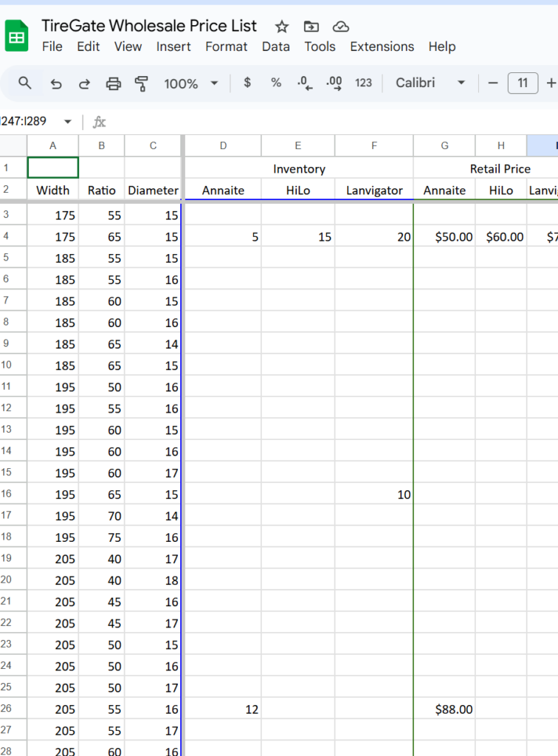Viewport: 558px width, 756px height.
Task: Click the selected empty cell A1
Action: [x=53, y=168]
